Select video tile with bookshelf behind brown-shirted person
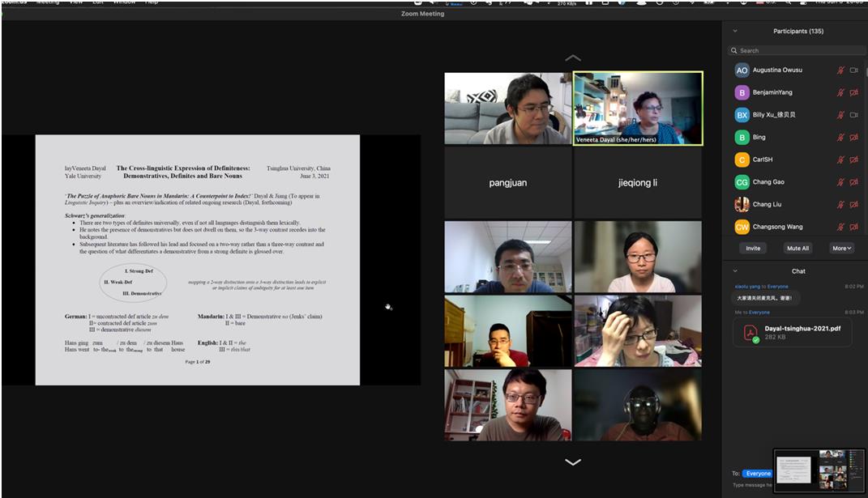 [x=507, y=405]
